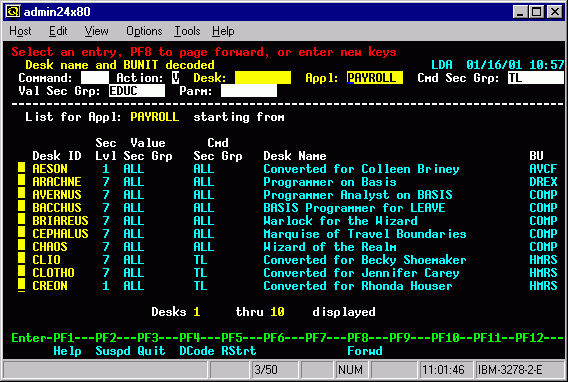Open the Help menu
The height and width of the screenshot is (382, 568).
click(223, 31)
